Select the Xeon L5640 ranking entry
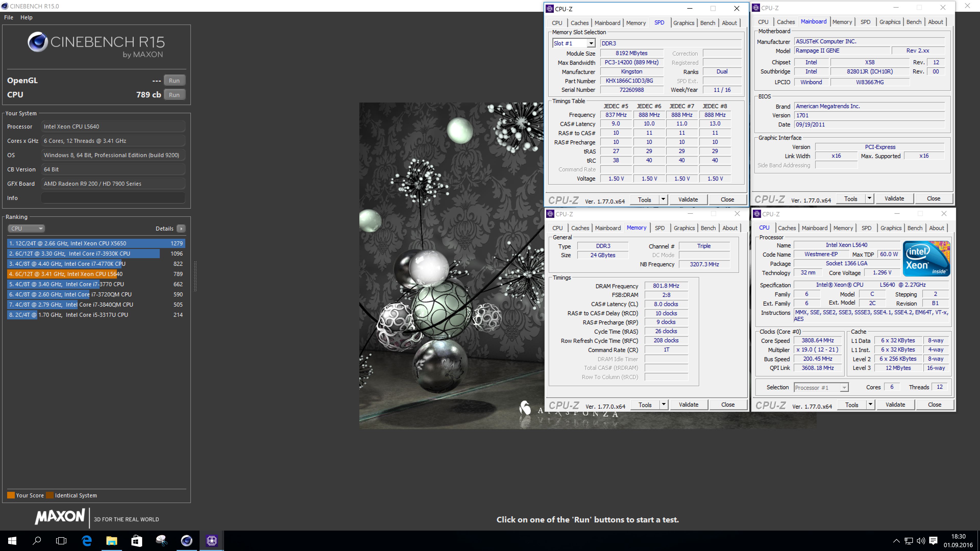980x551 pixels. pos(96,274)
